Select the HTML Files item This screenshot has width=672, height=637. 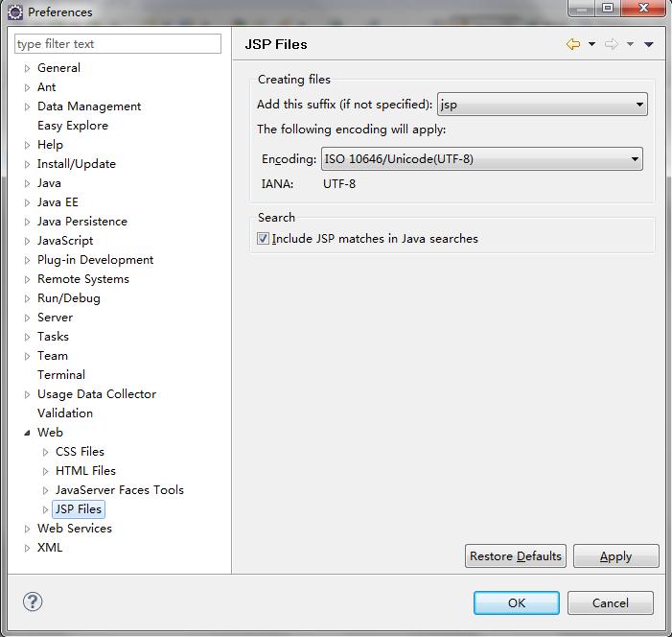point(85,471)
